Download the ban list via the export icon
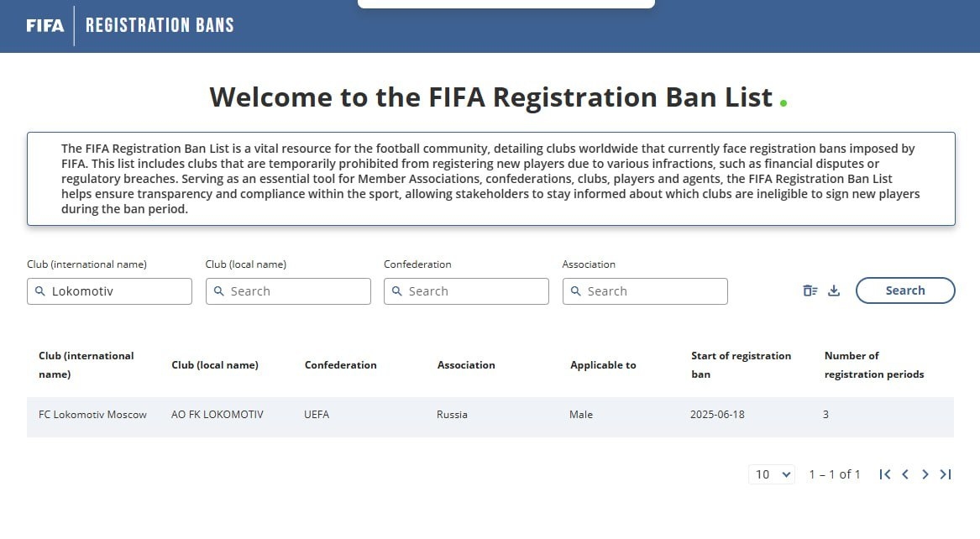 (x=833, y=290)
